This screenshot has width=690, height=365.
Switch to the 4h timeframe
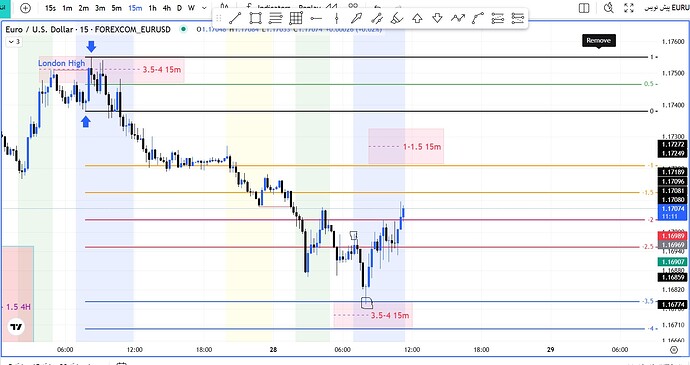[x=166, y=8]
